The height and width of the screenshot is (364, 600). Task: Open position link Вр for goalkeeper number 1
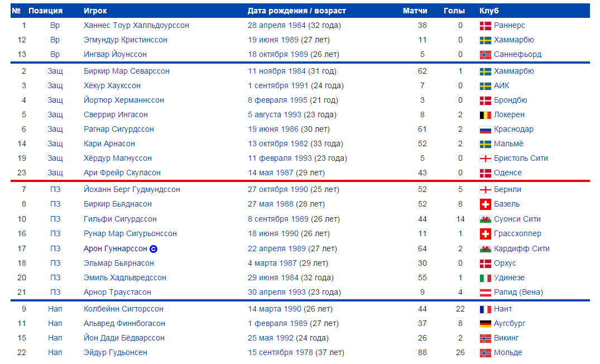(55, 25)
